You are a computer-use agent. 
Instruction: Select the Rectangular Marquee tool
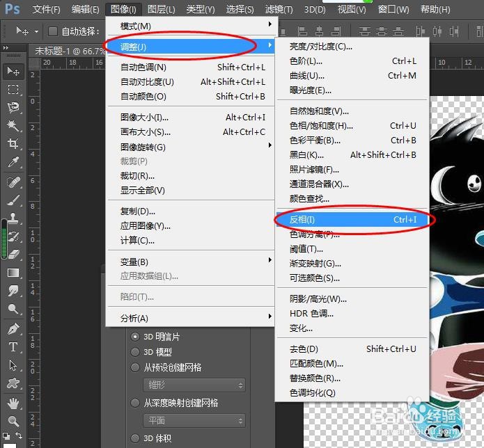pyautogui.click(x=13, y=90)
